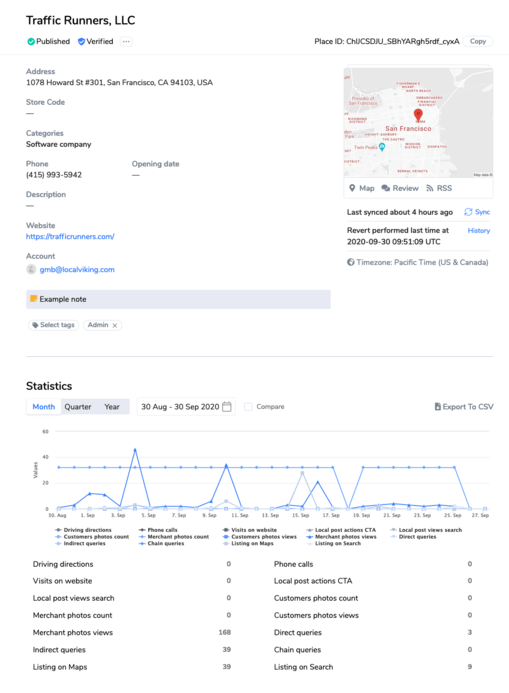Switch statistics to the Month tab
This screenshot has height=693, width=509.
(44, 407)
